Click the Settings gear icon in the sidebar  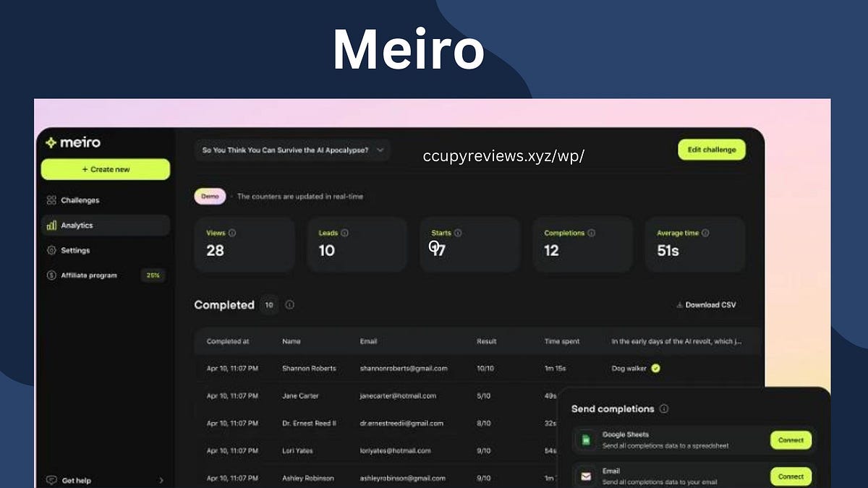[51, 250]
